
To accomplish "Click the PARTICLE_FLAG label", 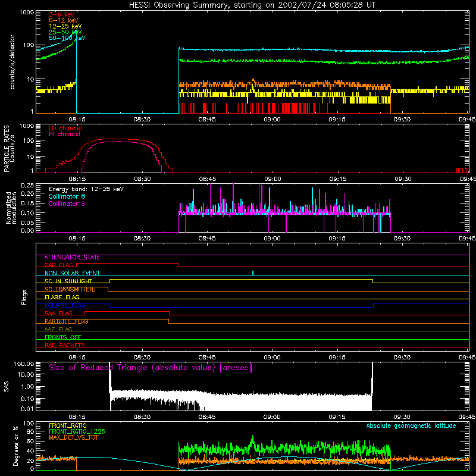I will click(x=67, y=321).
